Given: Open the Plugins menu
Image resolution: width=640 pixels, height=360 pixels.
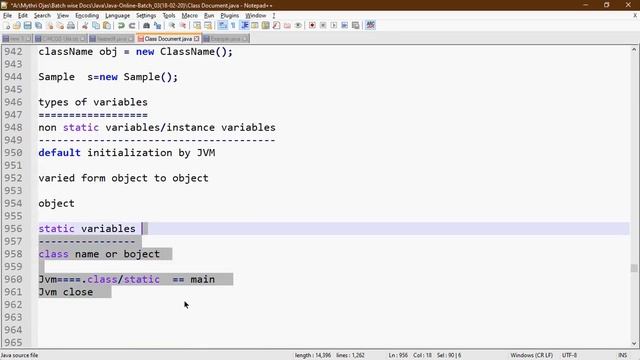Looking at the screenshot, I should [x=229, y=16].
